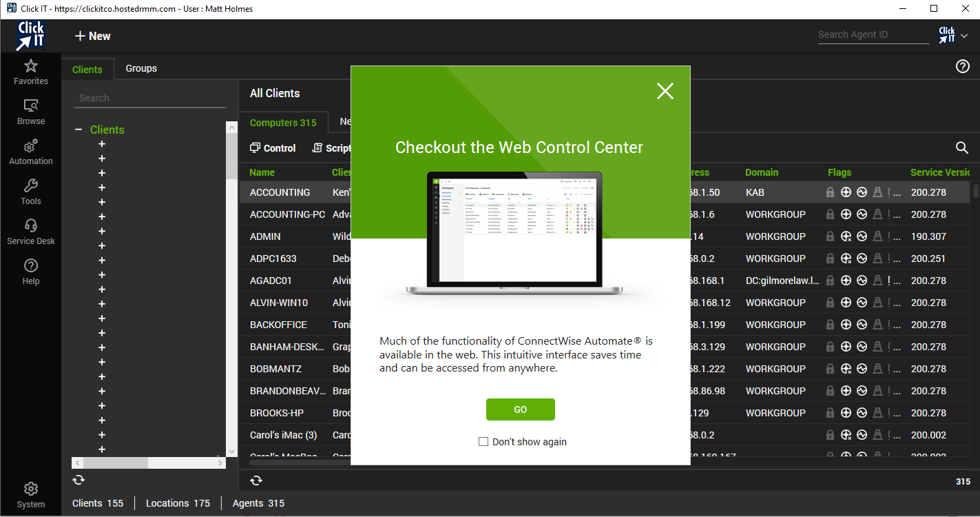Click the Flags column header
980x517 pixels.
[x=840, y=172]
